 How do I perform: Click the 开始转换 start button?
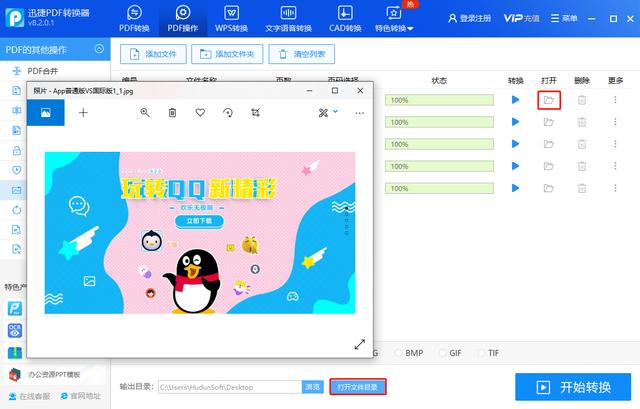point(573,387)
